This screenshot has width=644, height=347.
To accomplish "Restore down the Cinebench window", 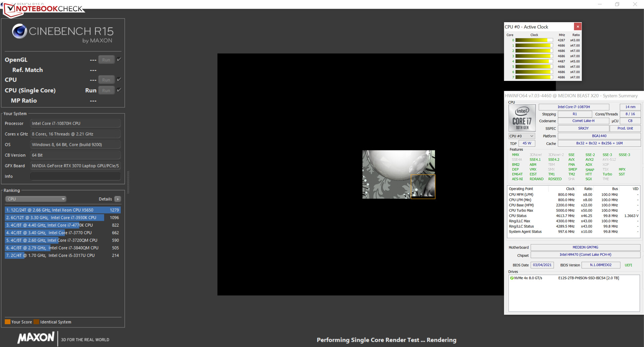I will coord(617,4).
